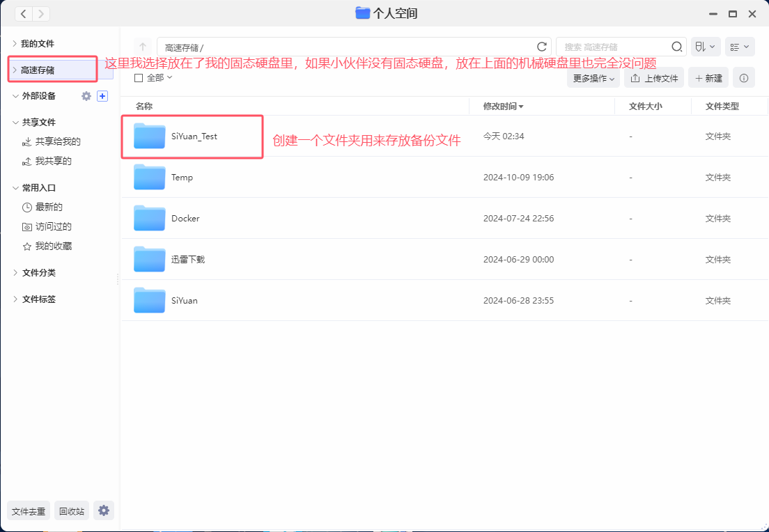The width and height of the screenshot is (769, 532).
Task: Open the 更多操作 dropdown menu
Action: click(x=593, y=78)
